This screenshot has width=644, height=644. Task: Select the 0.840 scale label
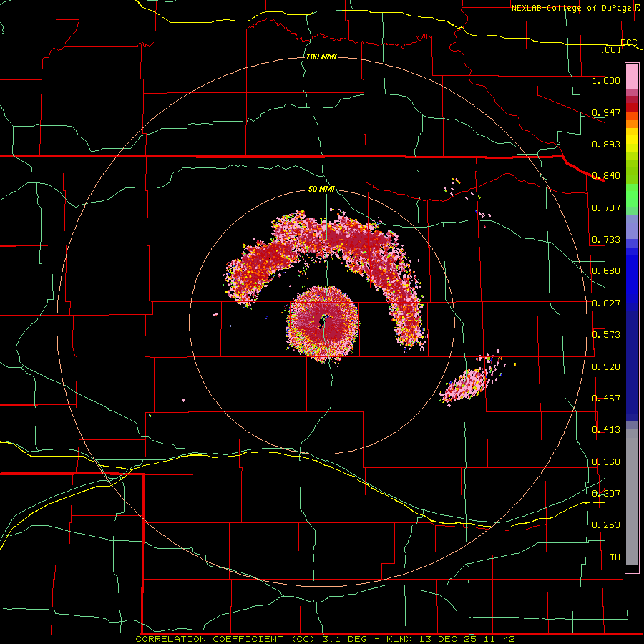tap(606, 176)
